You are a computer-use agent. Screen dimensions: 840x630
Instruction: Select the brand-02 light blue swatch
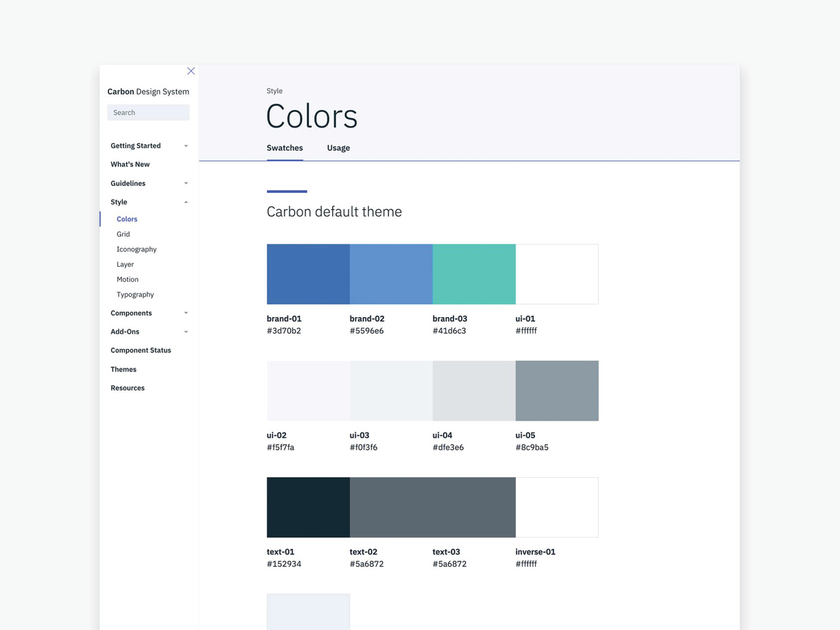[391, 274]
